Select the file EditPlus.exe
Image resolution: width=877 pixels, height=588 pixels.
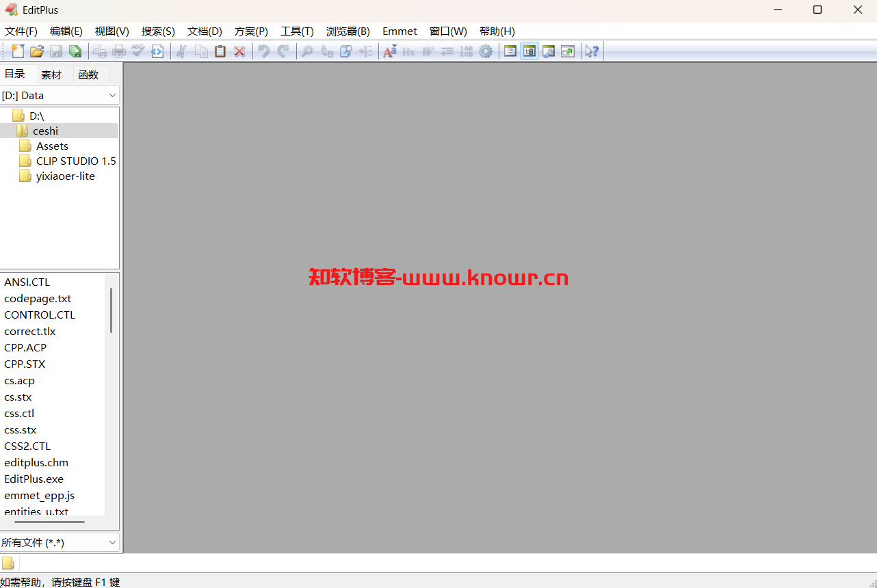34,479
